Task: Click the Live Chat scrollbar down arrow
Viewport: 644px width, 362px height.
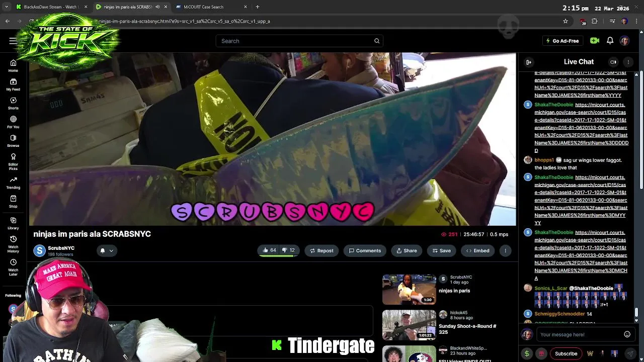Action: tap(636, 320)
